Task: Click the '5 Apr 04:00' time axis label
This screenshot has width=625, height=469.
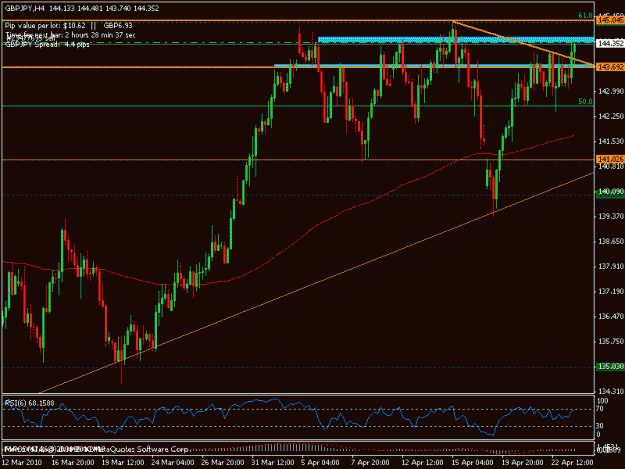Action: pos(320,462)
